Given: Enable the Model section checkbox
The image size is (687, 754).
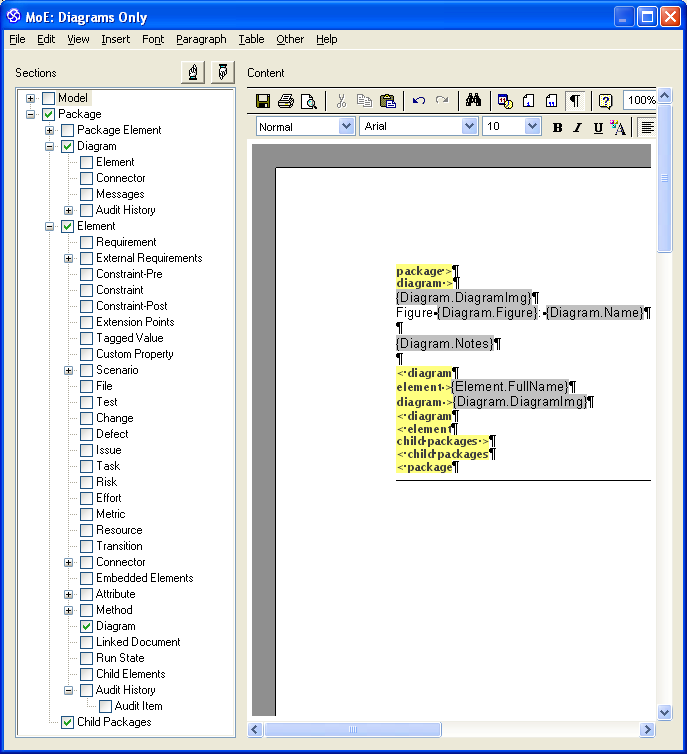Looking at the screenshot, I should point(49,98).
